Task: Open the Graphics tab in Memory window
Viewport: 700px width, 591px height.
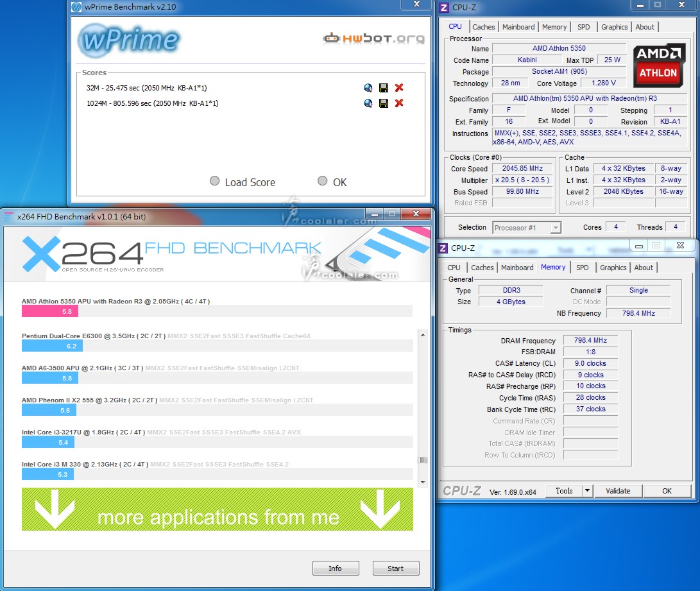Action: (x=613, y=268)
